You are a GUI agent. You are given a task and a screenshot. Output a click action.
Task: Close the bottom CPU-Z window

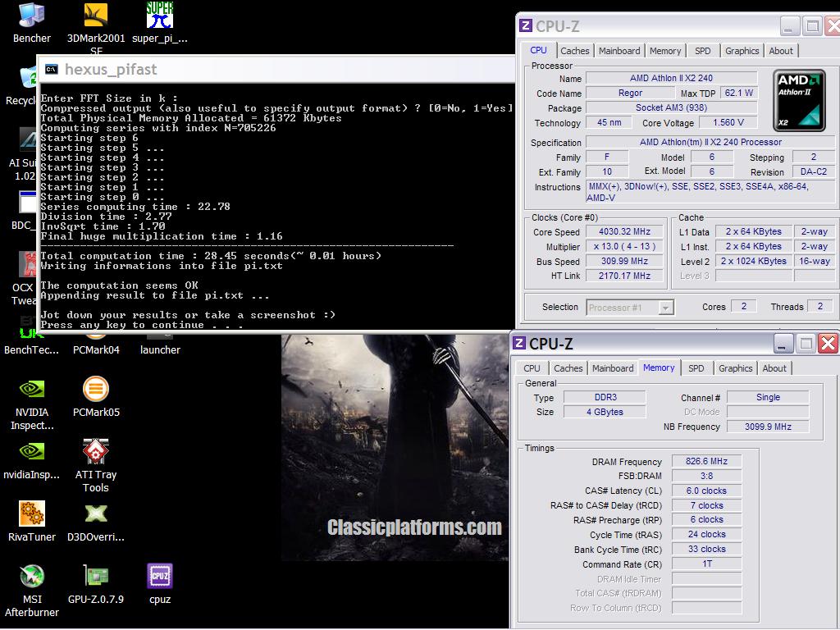(x=828, y=344)
